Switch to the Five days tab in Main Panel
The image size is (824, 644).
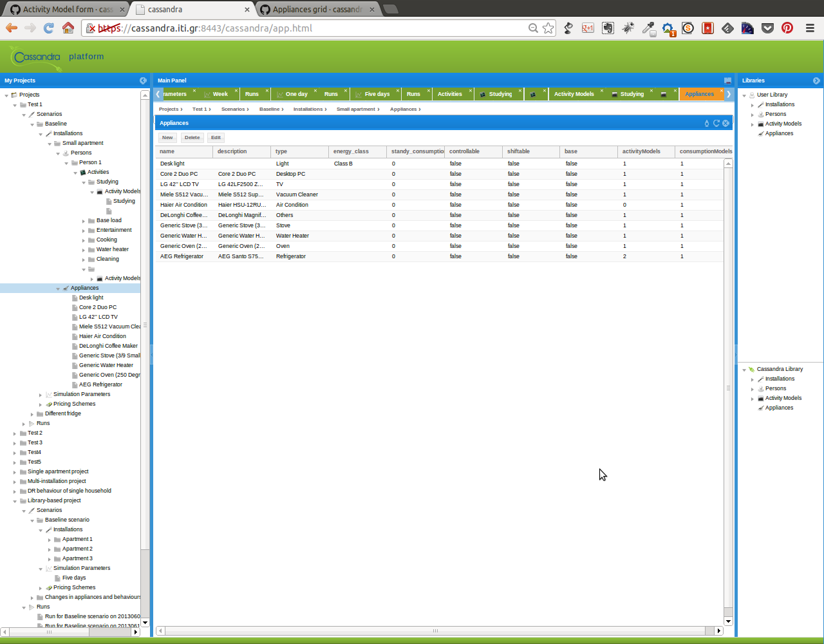click(x=377, y=94)
